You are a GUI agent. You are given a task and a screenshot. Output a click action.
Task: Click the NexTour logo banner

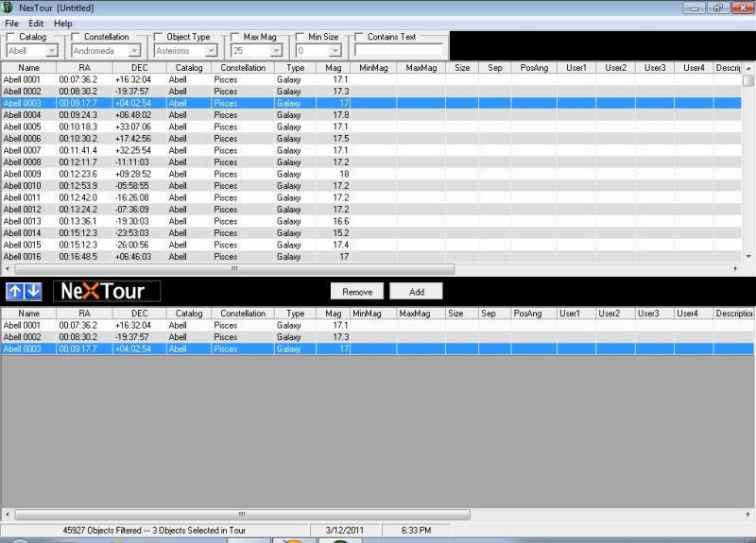click(x=107, y=291)
